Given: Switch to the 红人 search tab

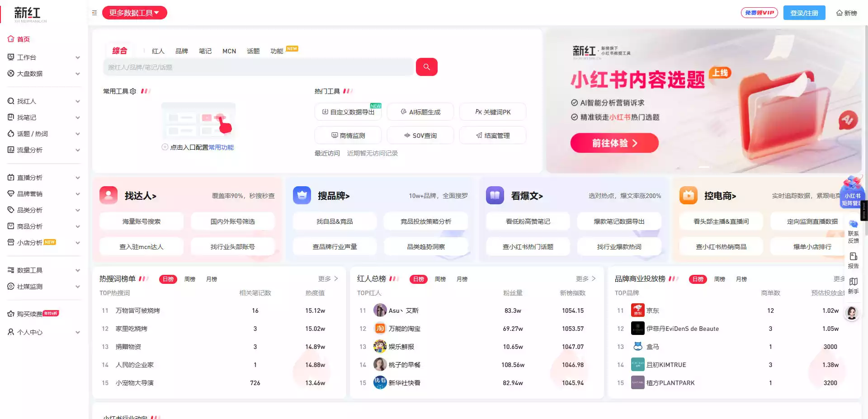Looking at the screenshot, I should click(x=158, y=51).
